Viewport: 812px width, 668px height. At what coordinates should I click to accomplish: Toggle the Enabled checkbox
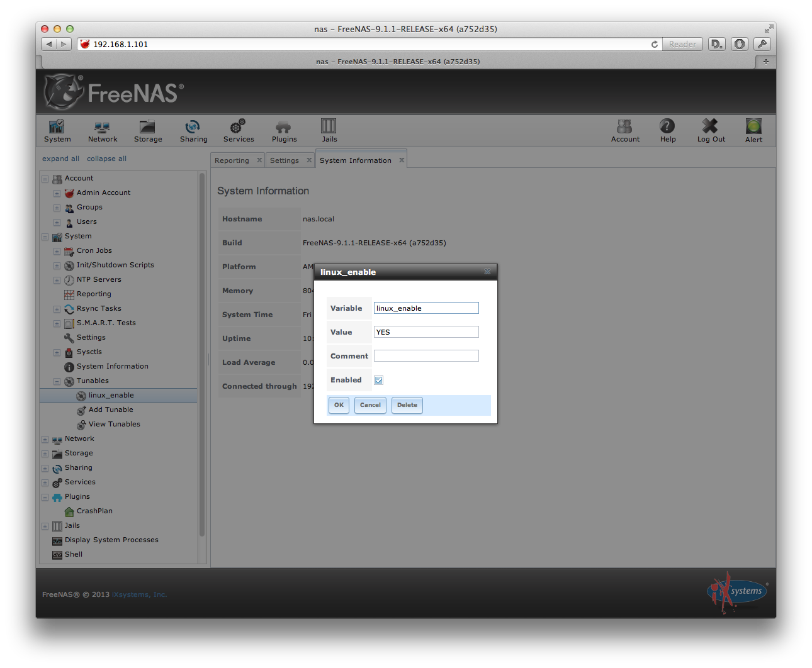pos(378,380)
